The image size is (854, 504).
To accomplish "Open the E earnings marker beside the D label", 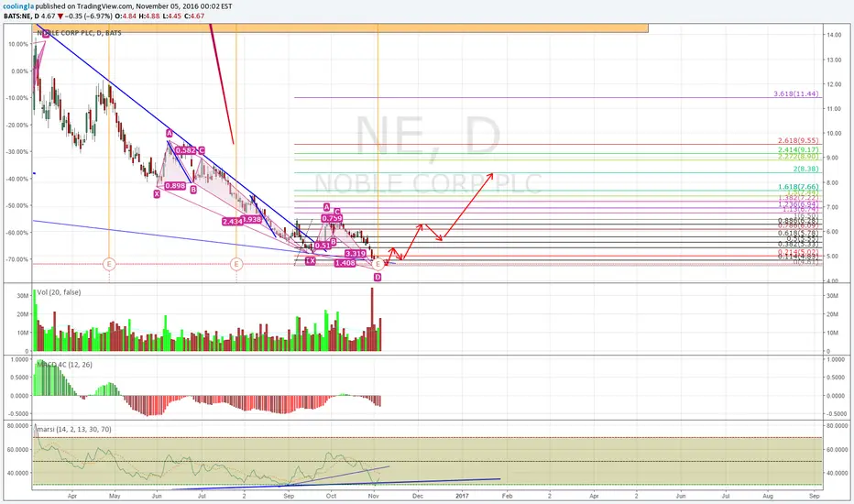I will (x=378, y=264).
